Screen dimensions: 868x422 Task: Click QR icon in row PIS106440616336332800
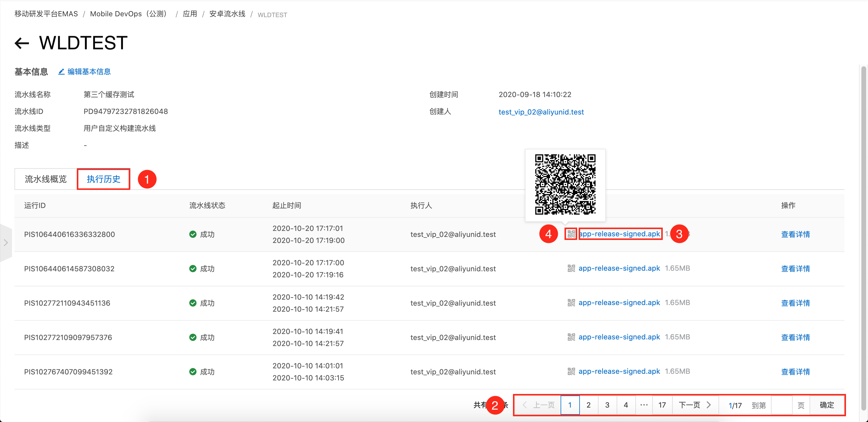pos(571,234)
